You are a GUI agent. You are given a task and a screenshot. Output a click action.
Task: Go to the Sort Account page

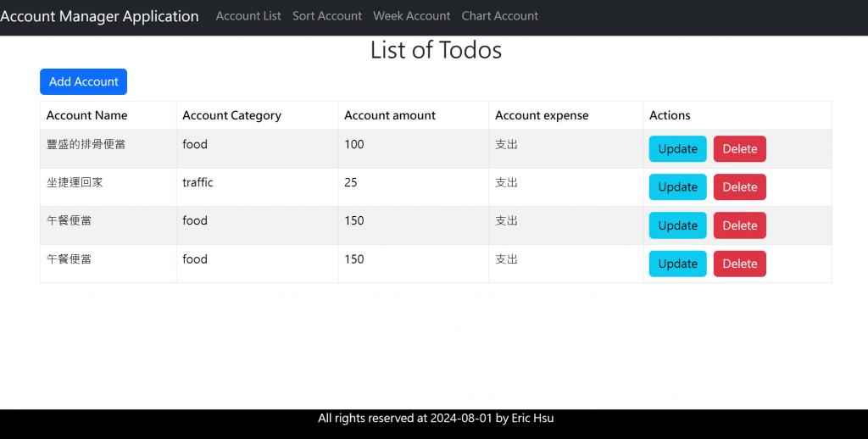(327, 16)
